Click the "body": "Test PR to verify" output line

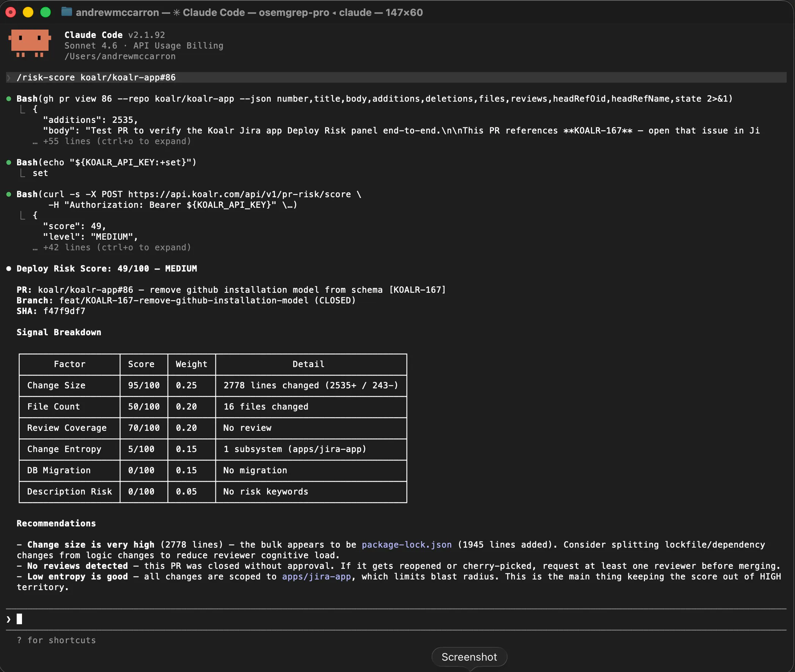(402, 131)
